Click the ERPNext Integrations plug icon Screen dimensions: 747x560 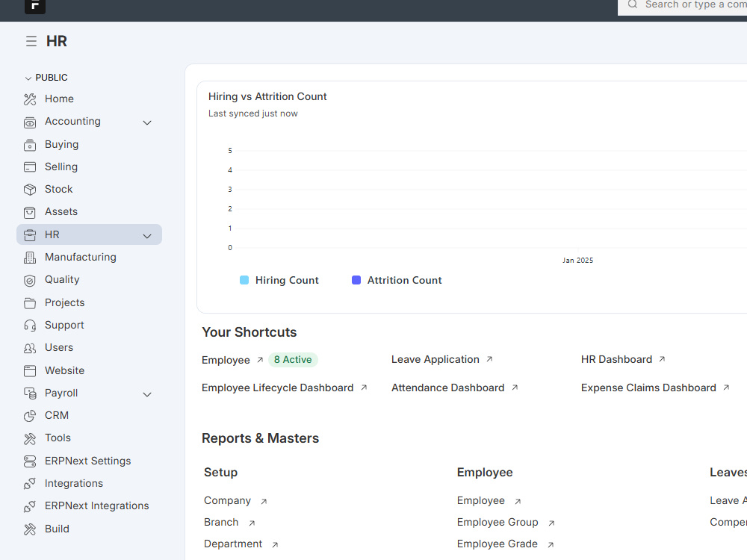pyautogui.click(x=30, y=506)
